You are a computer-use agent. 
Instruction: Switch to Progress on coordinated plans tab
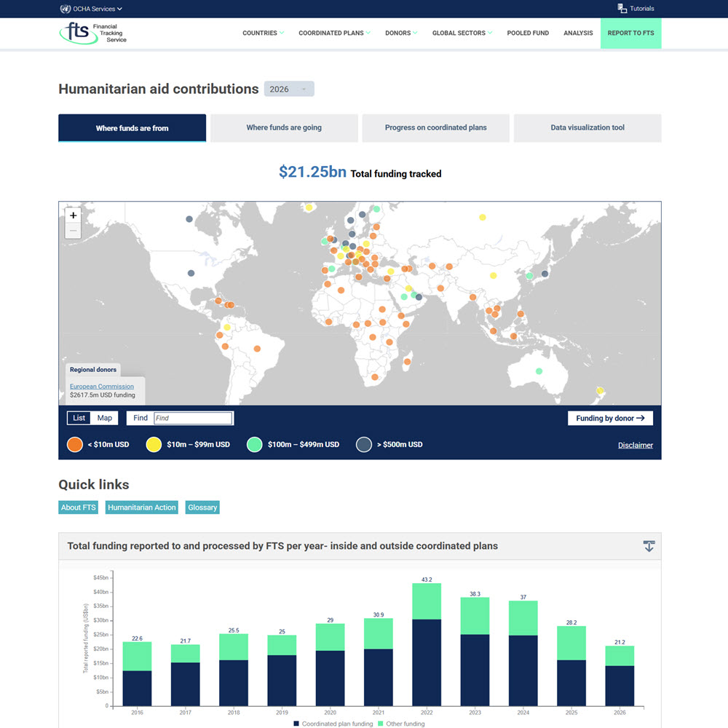[x=435, y=127]
